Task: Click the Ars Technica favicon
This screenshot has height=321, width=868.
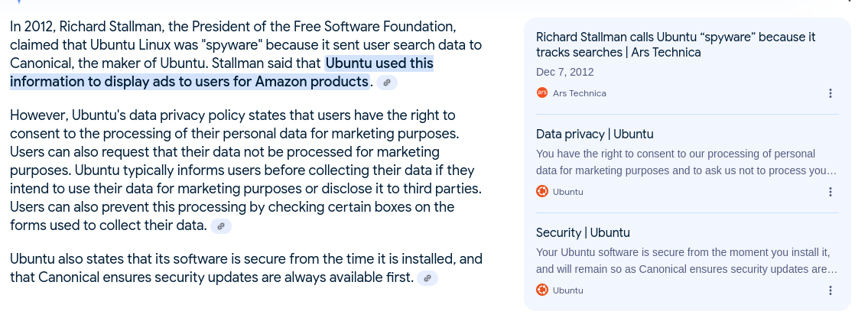Action: (542, 93)
